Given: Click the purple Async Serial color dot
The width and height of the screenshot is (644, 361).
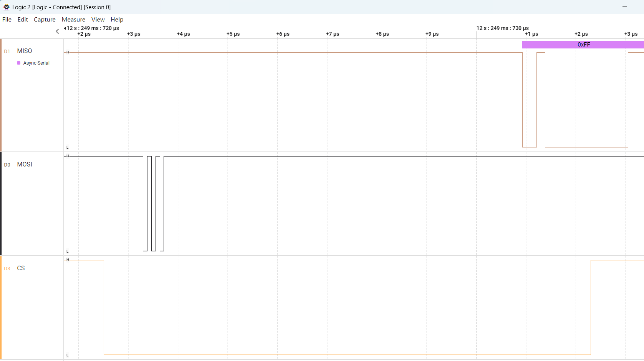Looking at the screenshot, I should (18, 63).
